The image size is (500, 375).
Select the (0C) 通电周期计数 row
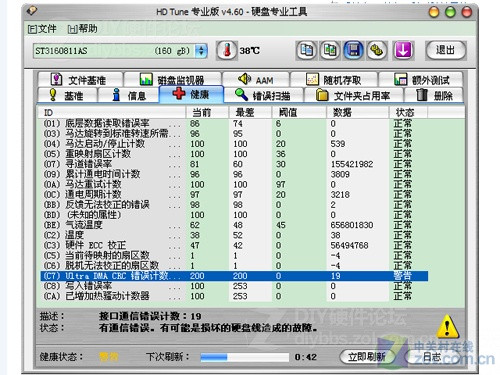(234, 195)
